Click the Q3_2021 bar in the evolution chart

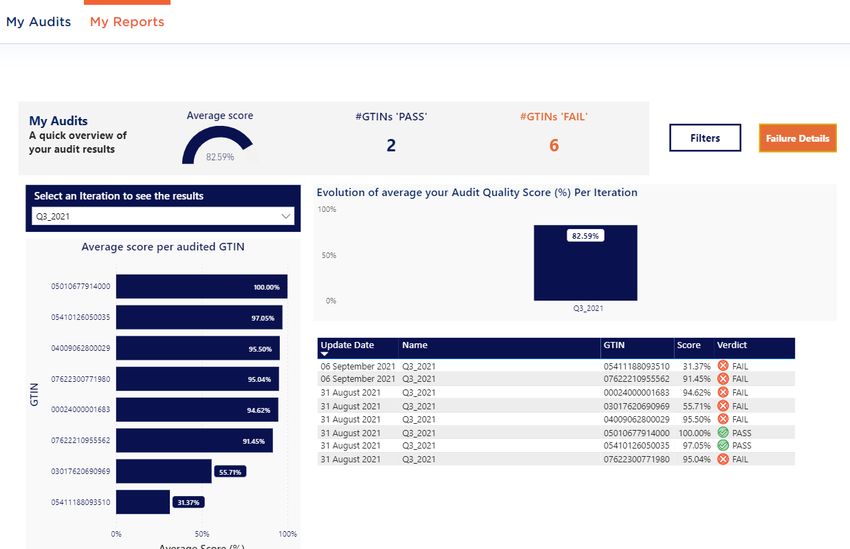point(585,262)
